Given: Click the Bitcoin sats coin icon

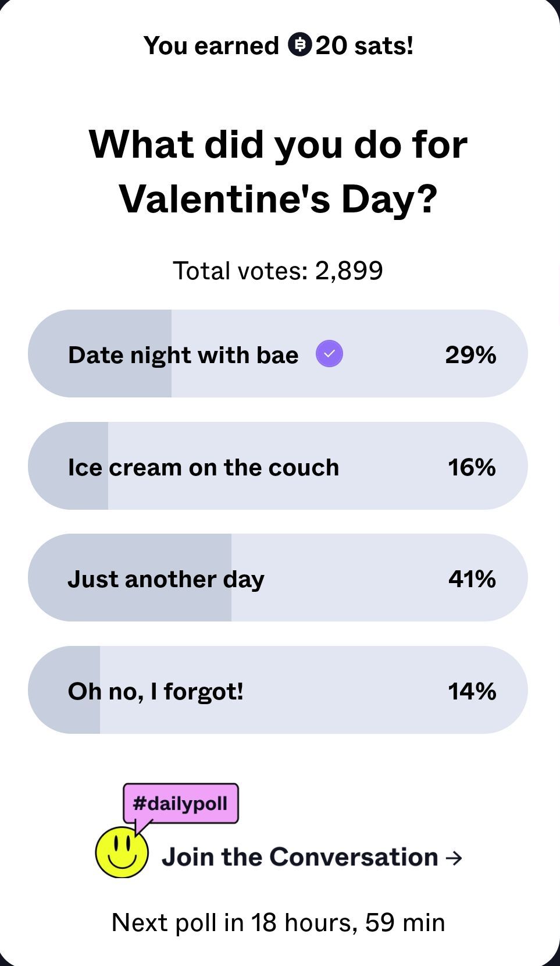Looking at the screenshot, I should click(x=300, y=45).
